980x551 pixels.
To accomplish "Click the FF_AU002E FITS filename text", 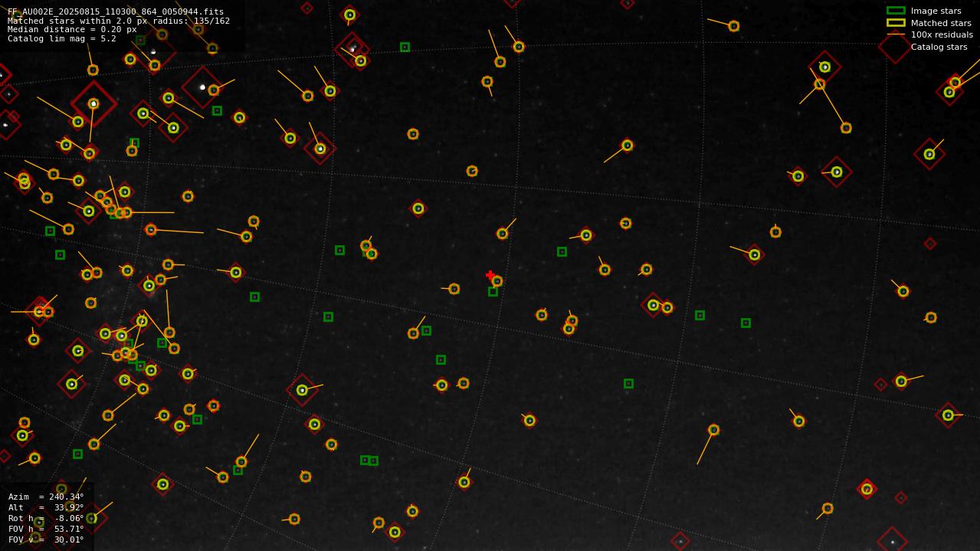I will (116, 11).
